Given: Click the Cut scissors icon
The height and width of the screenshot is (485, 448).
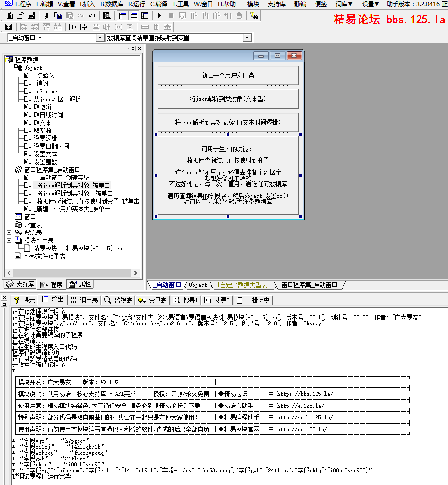Looking at the screenshot, I should click(47, 16).
